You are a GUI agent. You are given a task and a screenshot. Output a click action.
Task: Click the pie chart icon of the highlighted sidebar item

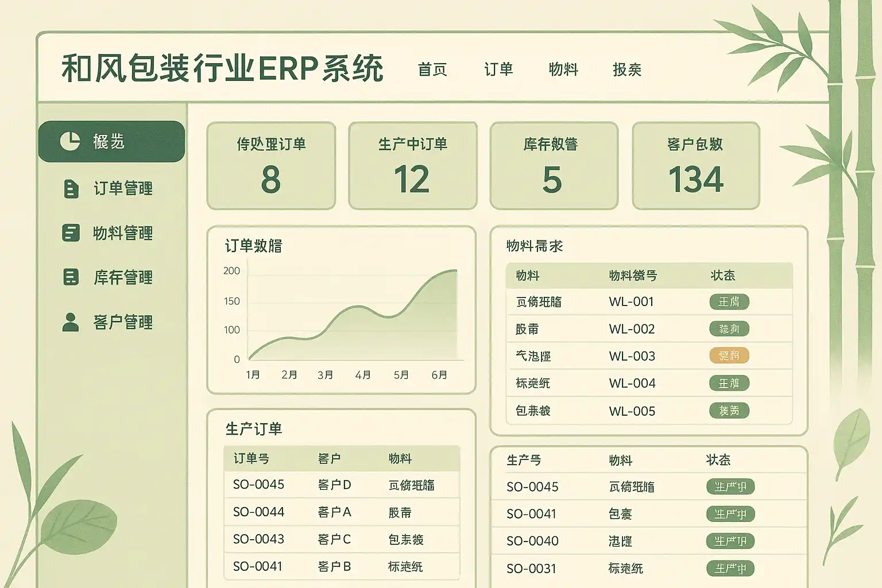click(70, 141)
